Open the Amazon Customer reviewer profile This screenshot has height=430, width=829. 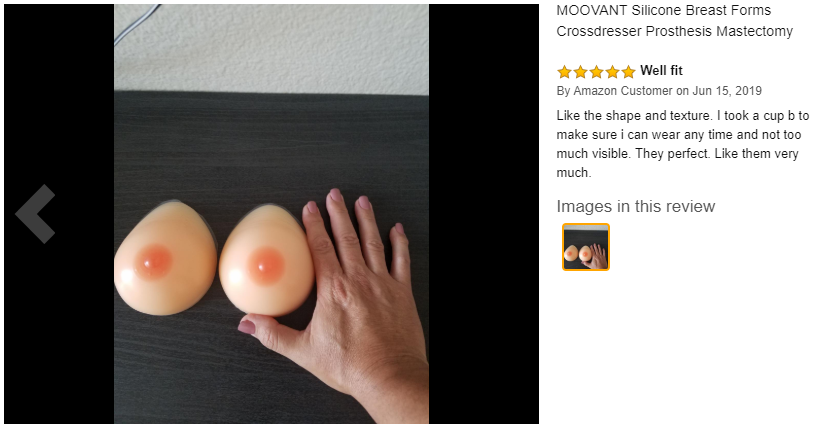point(623,91)
